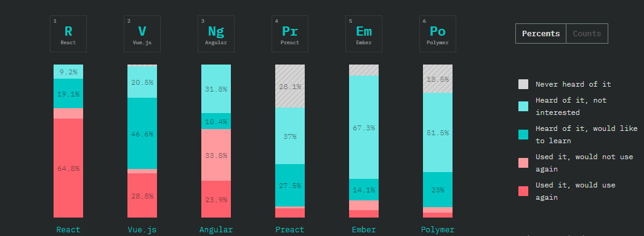The image size is (644, 236).
Task: Select the Ember 'Em' tile
Action: [364, 34]
